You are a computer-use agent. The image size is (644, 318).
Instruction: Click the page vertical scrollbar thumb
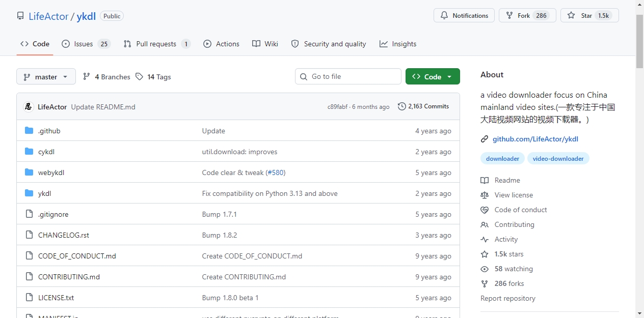[x=640, y=41]
